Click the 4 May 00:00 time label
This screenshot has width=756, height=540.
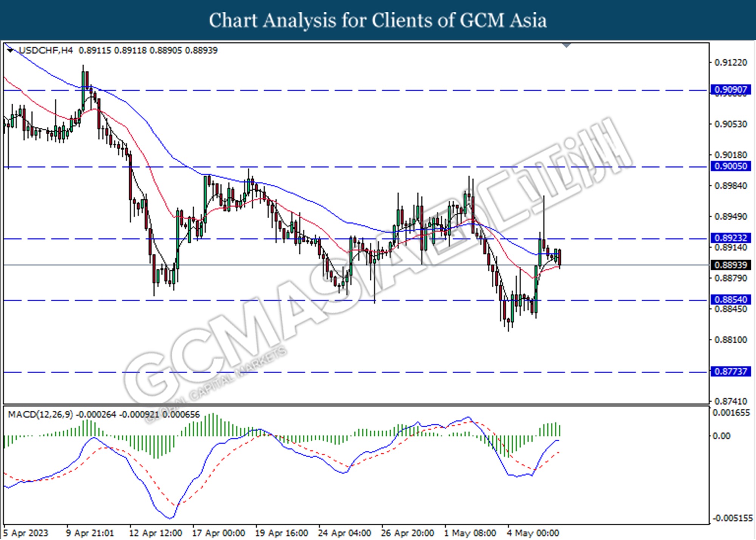click(x=533, y=533)
